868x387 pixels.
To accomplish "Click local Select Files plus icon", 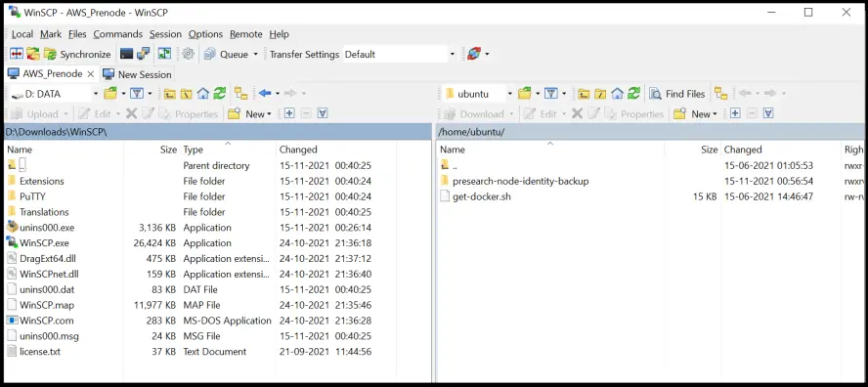I will tap(289, 113).
